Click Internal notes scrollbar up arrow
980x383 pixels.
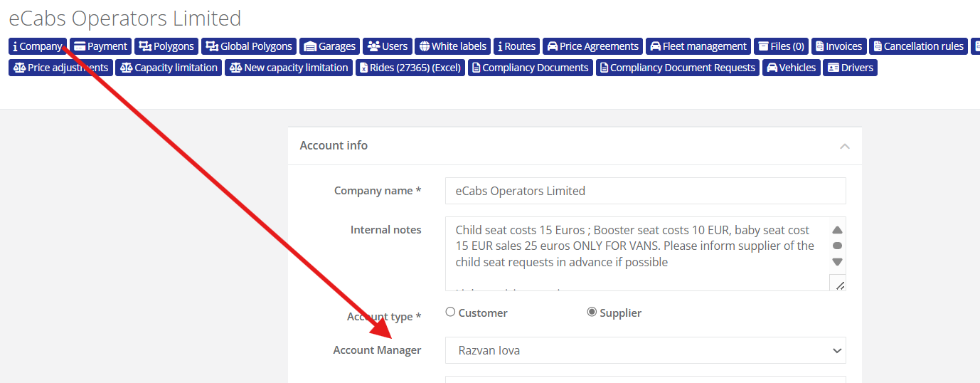coord(837,230)
